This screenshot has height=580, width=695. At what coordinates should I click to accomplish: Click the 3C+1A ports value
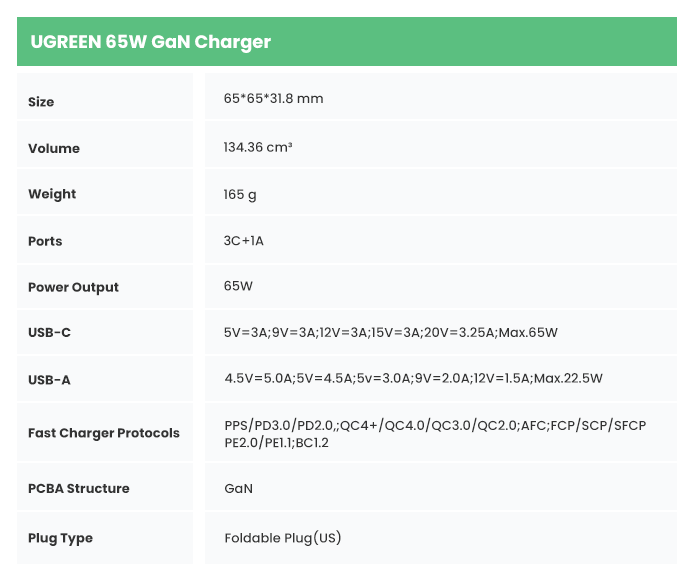[x=244, y=240]
